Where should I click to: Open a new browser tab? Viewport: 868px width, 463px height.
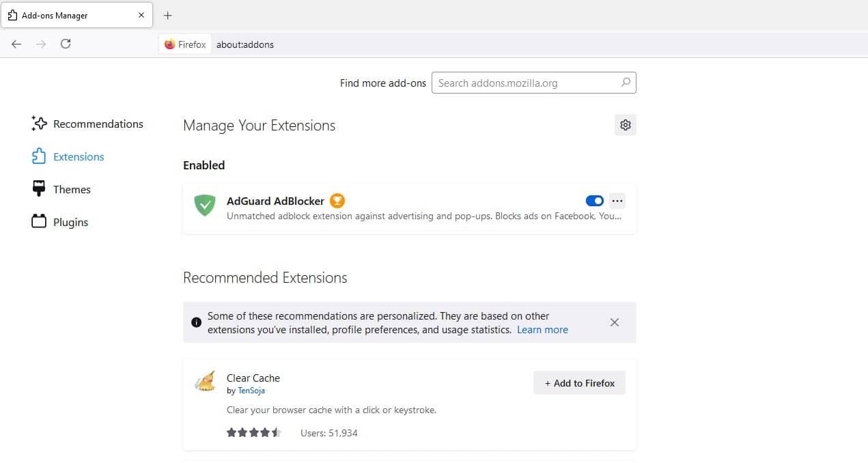pos(167,14)
